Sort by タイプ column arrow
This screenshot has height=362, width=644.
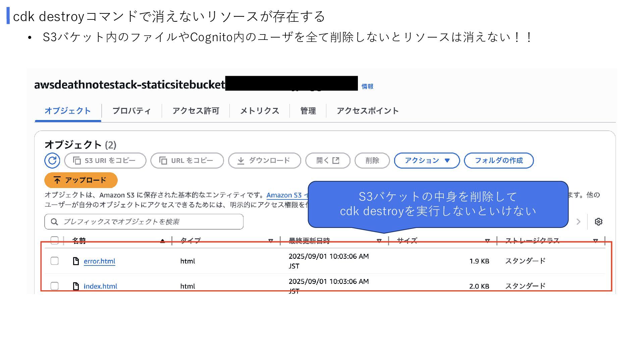[271, 241]
